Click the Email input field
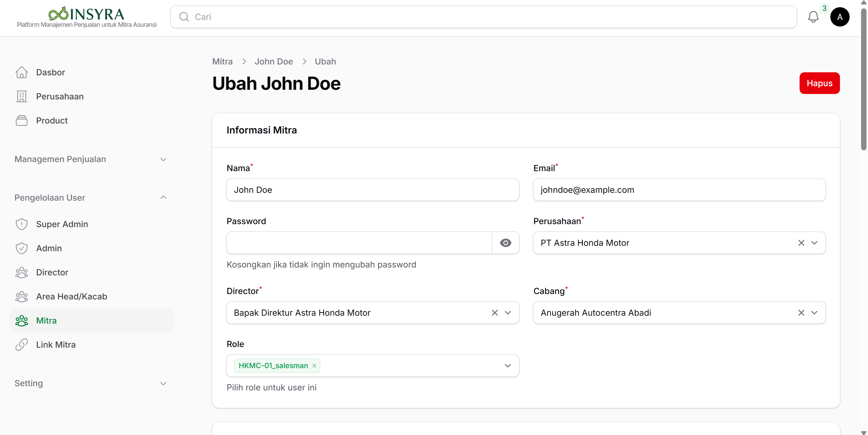 coord(679,190)
